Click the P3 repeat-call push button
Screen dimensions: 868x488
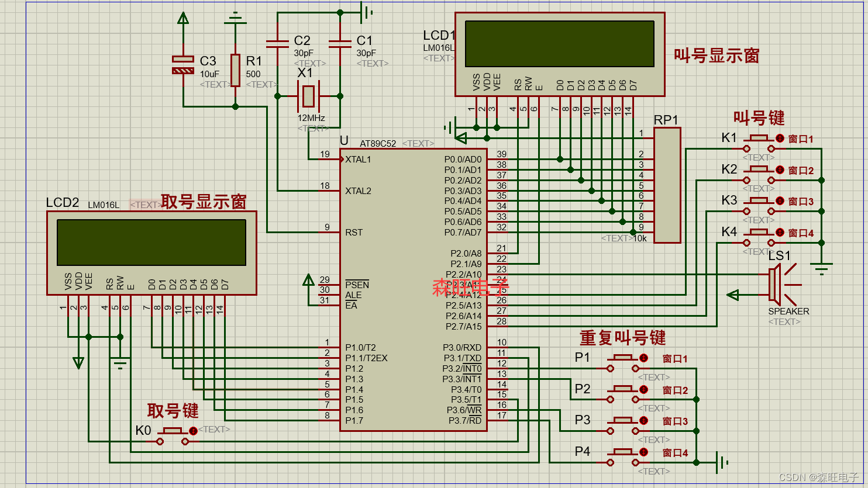623,425
